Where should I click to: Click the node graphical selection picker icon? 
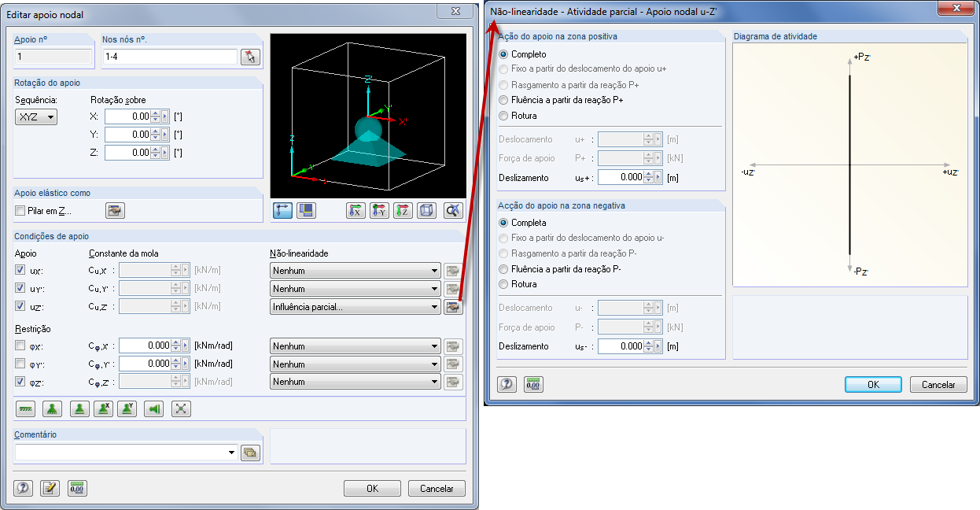coord(250,56)
